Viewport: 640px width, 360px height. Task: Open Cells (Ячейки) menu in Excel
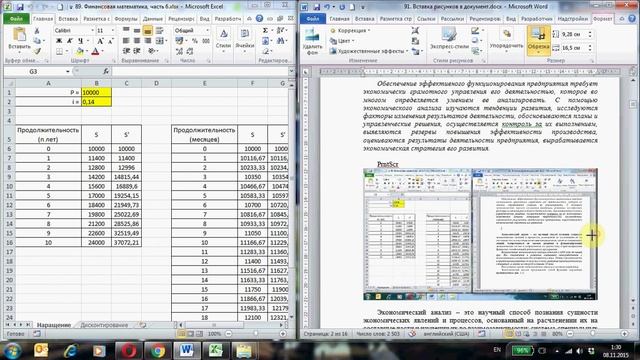244,41
